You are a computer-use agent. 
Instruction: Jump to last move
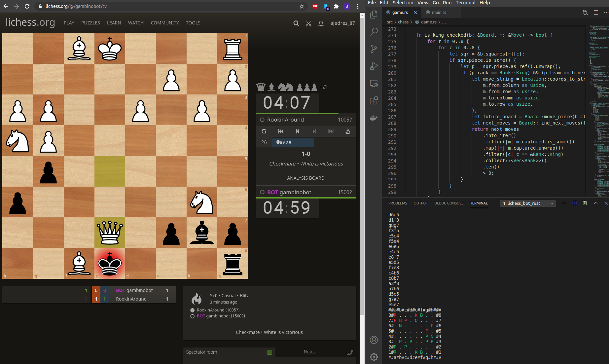[x=331, y=131]
